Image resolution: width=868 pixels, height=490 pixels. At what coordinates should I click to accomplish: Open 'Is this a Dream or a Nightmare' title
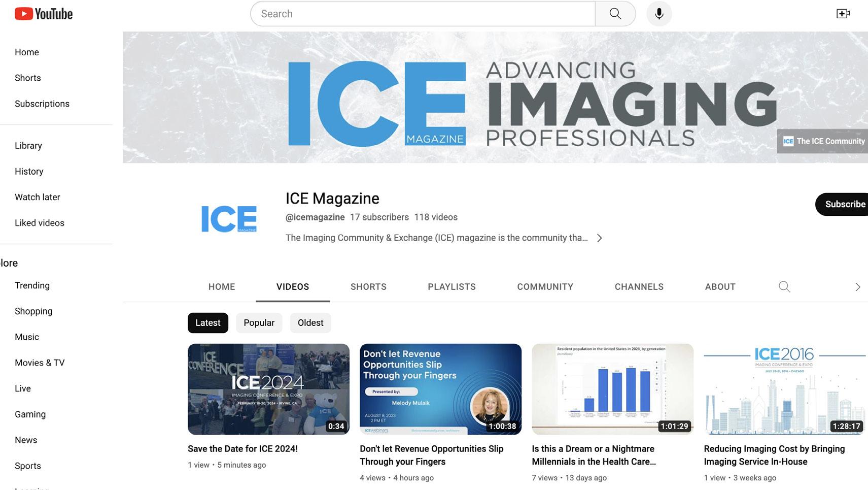tap(594, 455)
